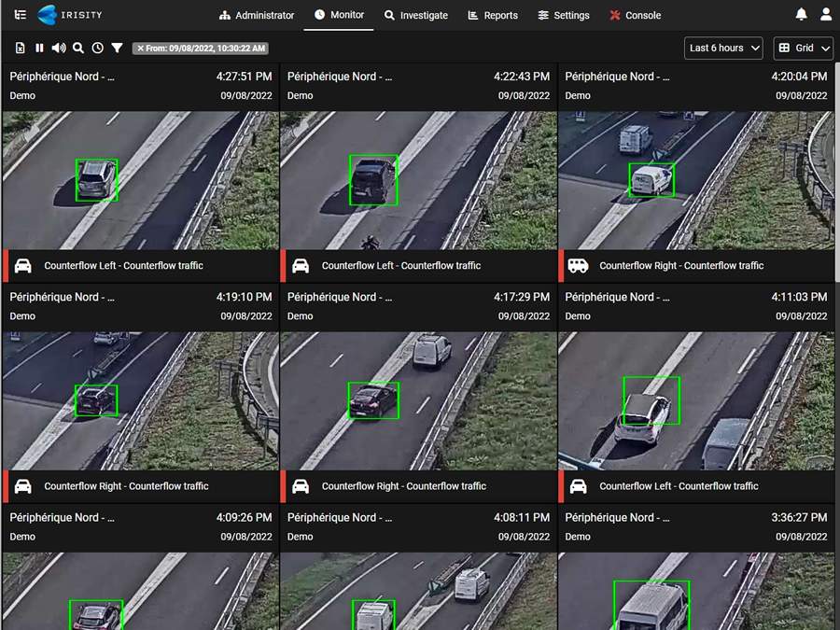The height and width of the screenshot is (630, 840).
Task: Open the Console page
Action: click(635, 15)
